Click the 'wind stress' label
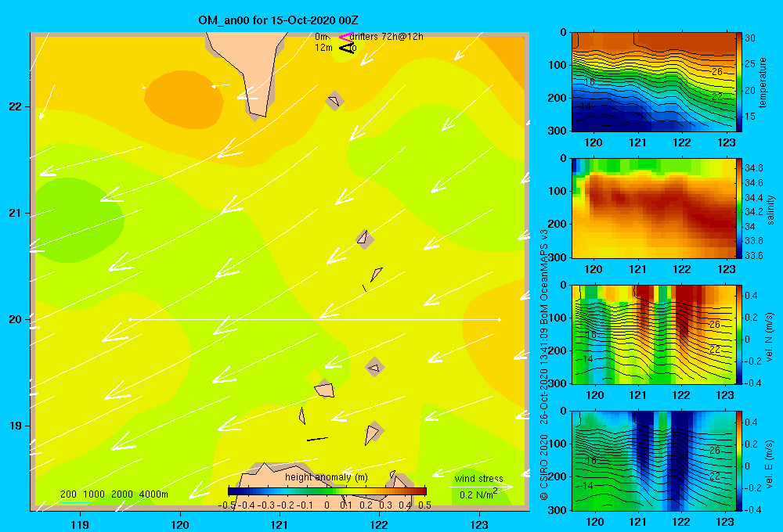This screenshot has height=532, width=783. [479, 478]
